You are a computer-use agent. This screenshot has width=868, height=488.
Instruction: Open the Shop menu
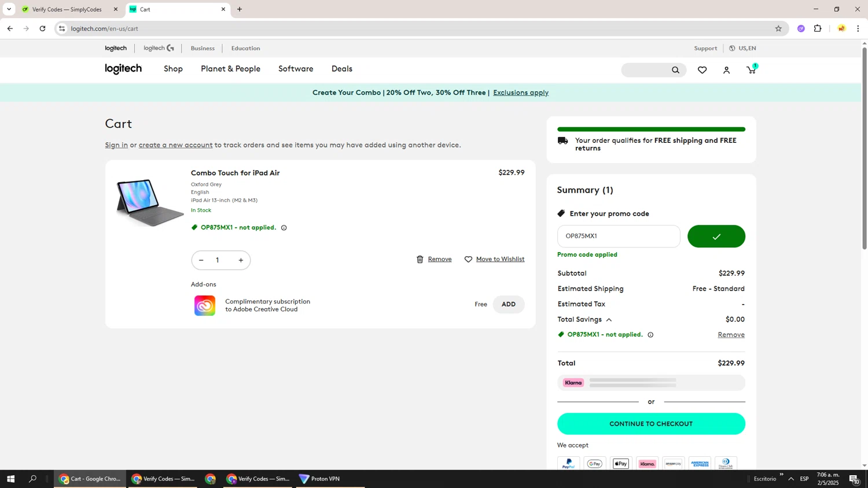(x=173, y=69)
